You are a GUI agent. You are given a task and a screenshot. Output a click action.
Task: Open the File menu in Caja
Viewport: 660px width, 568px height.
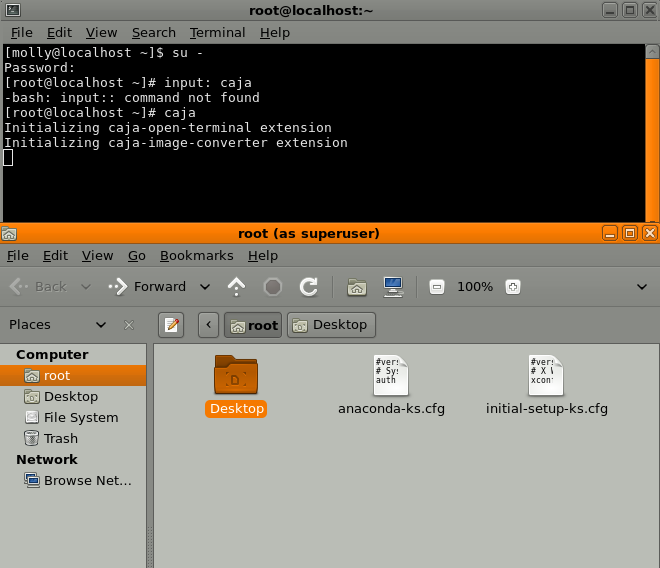pyautogui.click(x=18, y=256)
